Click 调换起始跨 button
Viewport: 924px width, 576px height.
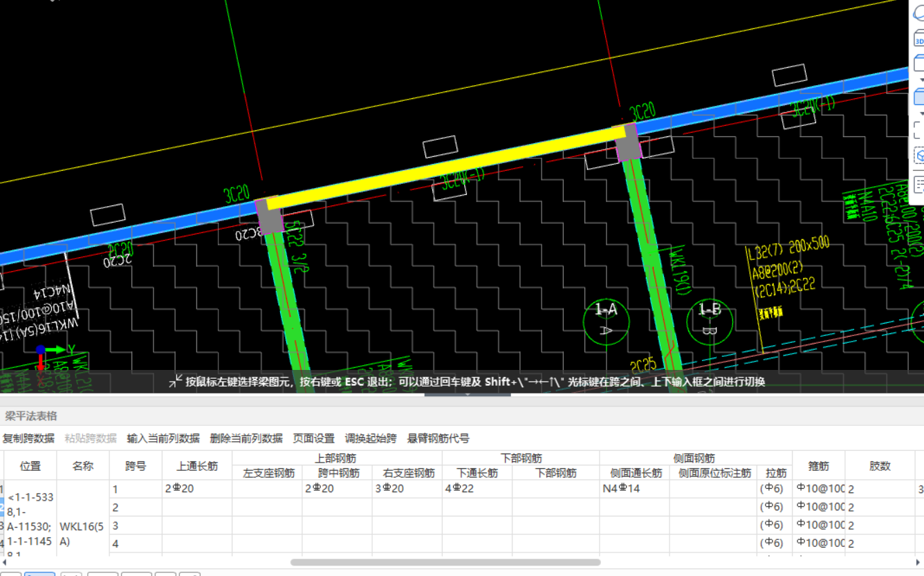pyautogui.click(x=371, y=438)
